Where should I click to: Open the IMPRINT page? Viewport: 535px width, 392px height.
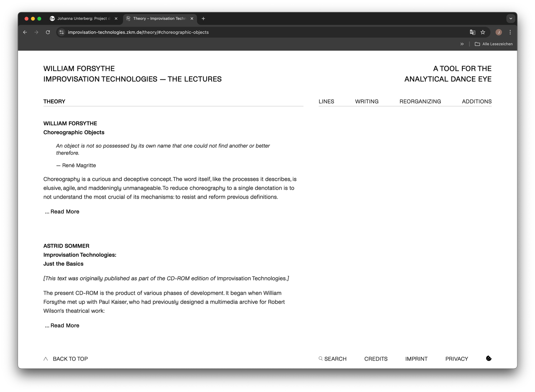416,358
